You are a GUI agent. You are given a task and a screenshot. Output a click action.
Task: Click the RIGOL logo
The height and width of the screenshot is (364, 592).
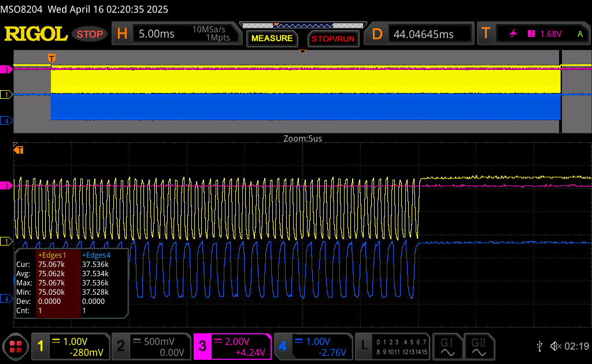pos(36,34)
